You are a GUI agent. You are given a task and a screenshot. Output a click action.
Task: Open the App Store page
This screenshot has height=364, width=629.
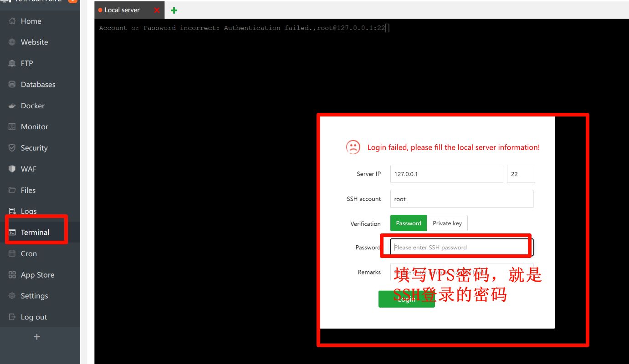click(40, 275)
